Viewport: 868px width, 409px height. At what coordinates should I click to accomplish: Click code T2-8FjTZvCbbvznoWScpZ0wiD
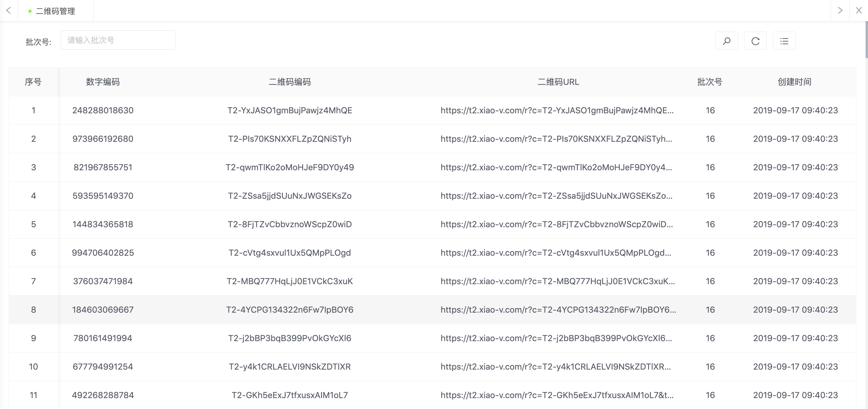[290, 224]
